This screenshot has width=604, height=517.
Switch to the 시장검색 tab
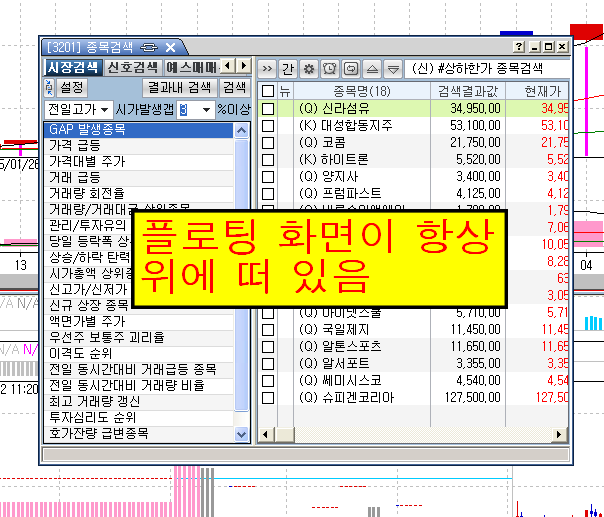tap(73, 67)
